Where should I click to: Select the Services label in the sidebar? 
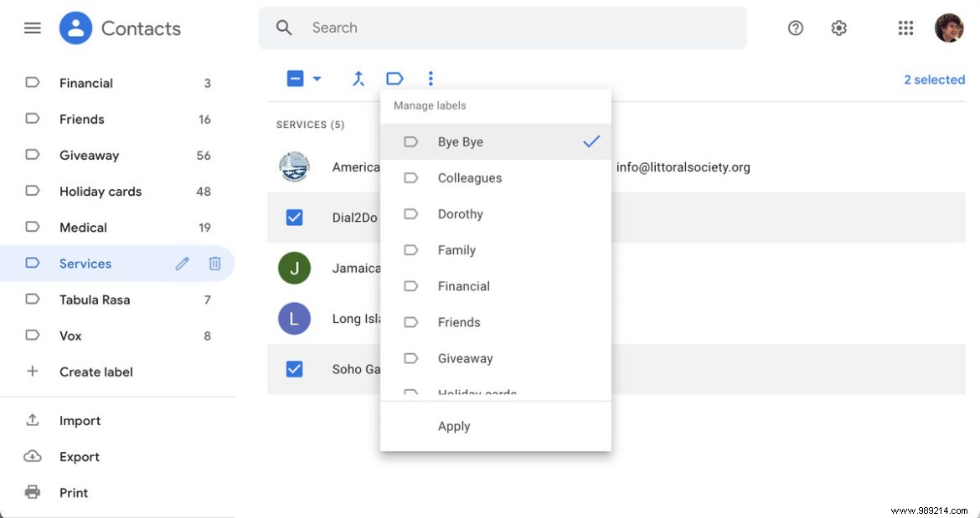[85, 264]
